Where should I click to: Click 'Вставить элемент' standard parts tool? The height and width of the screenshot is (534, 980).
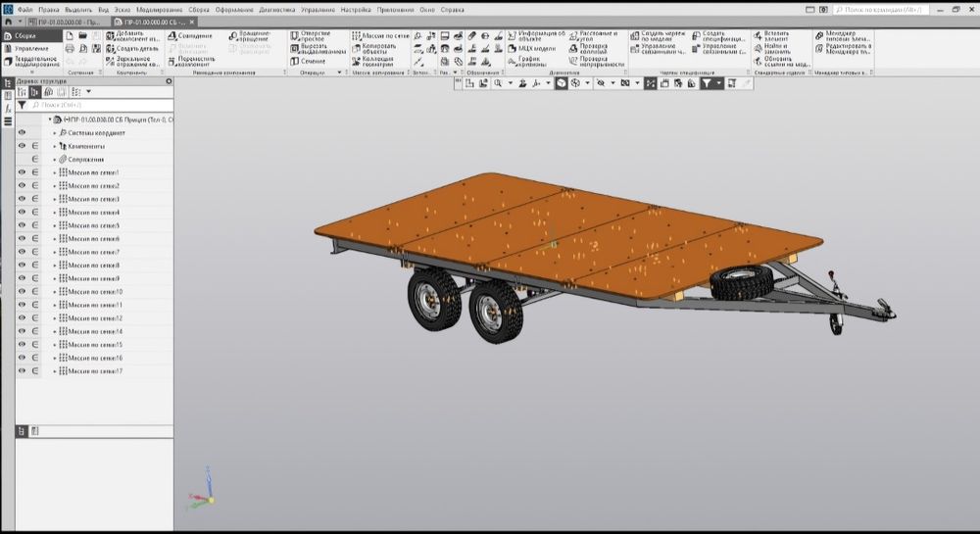(x=771, y=36)
